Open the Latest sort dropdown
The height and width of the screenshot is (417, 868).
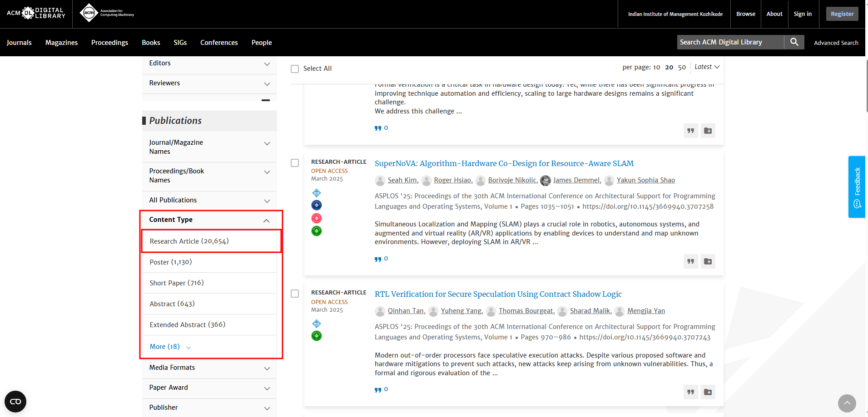707,67
